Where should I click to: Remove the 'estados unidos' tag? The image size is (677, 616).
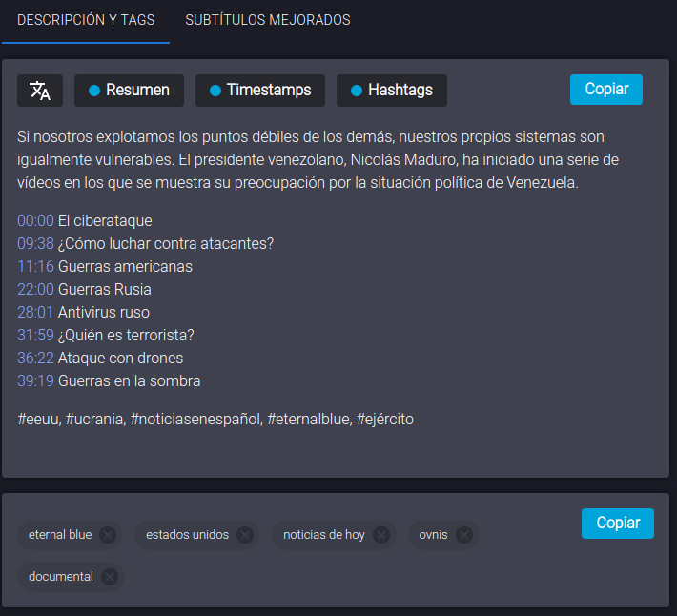click(245, 535)
